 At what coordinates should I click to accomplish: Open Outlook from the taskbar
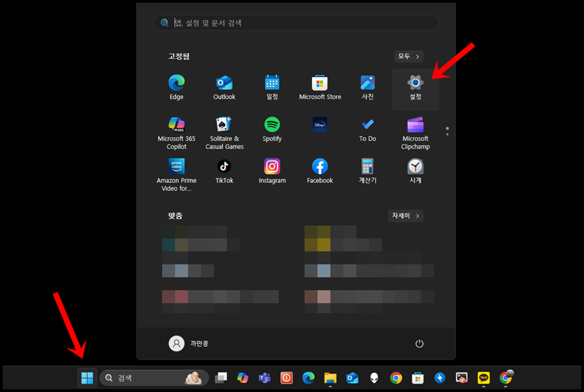click(352, 378)
